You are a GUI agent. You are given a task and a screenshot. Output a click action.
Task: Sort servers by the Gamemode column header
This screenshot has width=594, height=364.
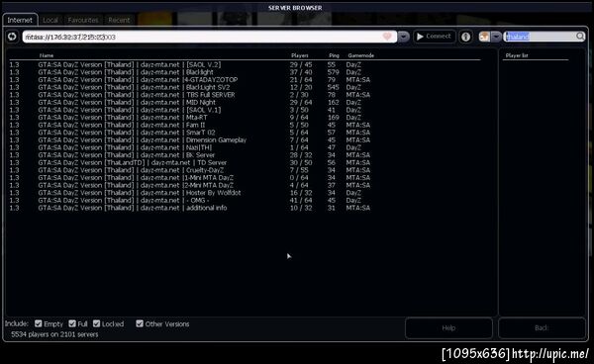tap(361, 55)
